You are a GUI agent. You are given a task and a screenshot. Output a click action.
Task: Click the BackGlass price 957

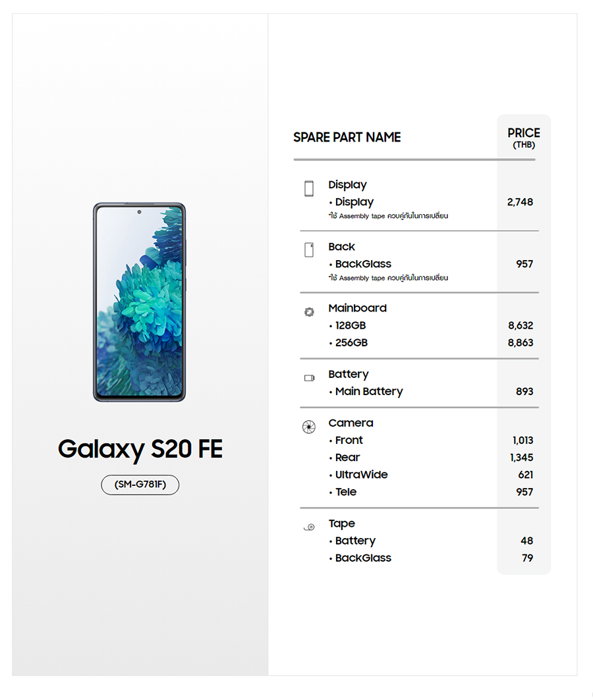tap(524, 264)
